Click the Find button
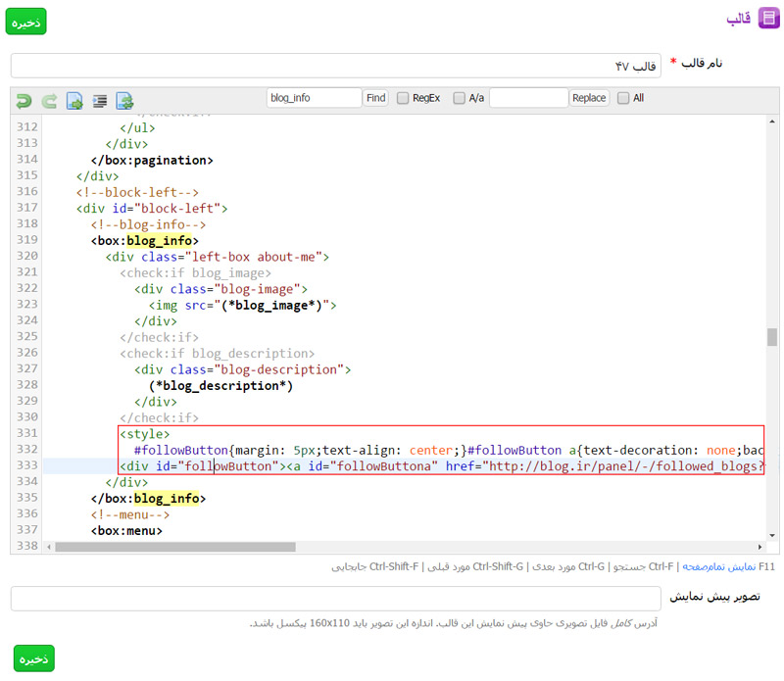The image size is (784, 681). 375,98
